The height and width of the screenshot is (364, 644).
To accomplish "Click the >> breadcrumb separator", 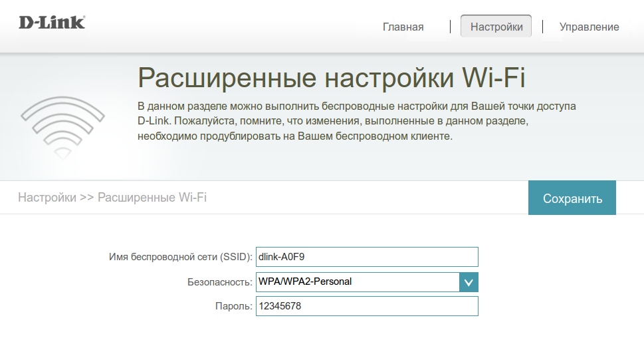I will coord(86,198).
